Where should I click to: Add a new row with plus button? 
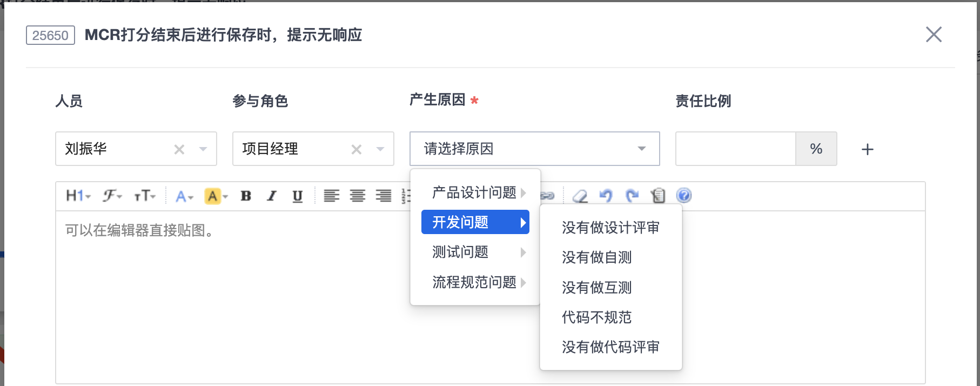pyautogui.click(x=868, y=149)
